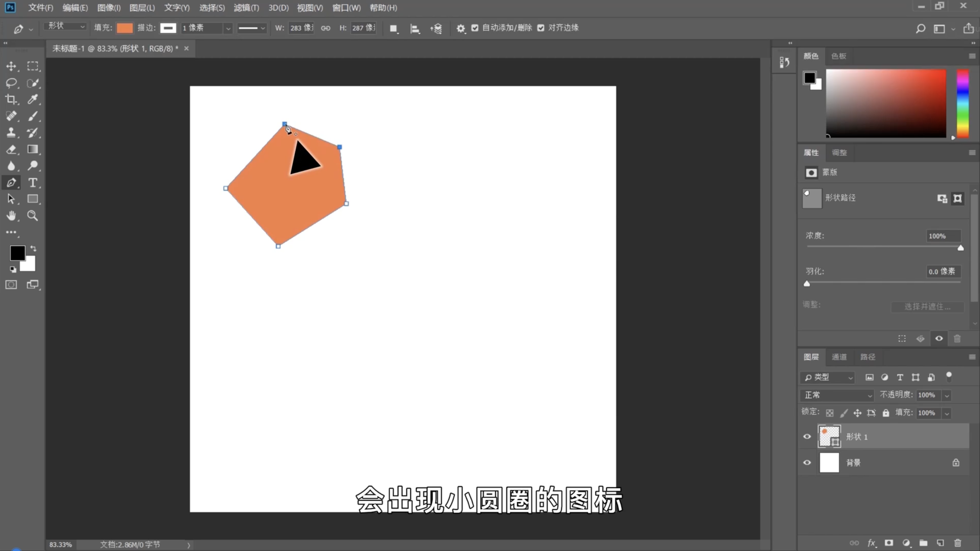This screenshot has width=980, height=551.
Task: Expand the layer opacity dropdown arrow
Action: 947,395
